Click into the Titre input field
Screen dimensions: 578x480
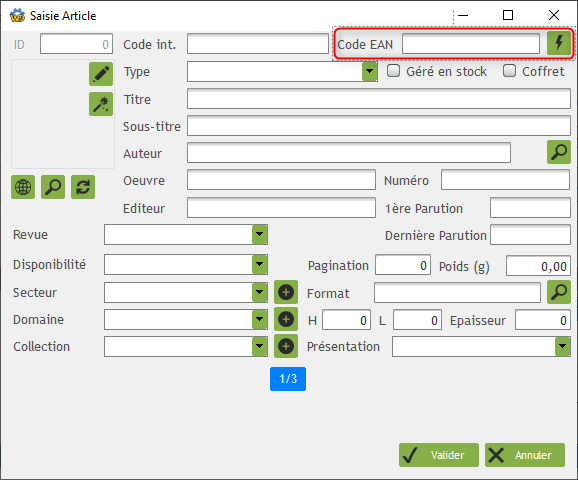click(379, 98)
